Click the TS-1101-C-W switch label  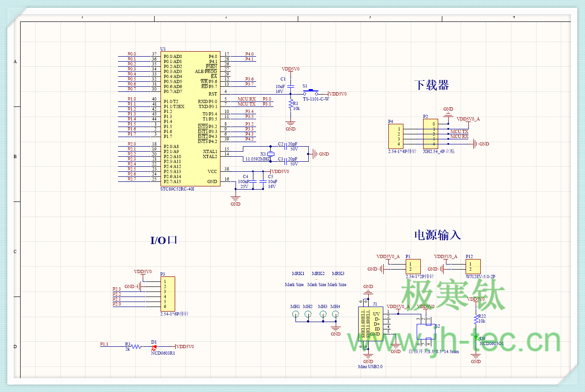(316, 99)
